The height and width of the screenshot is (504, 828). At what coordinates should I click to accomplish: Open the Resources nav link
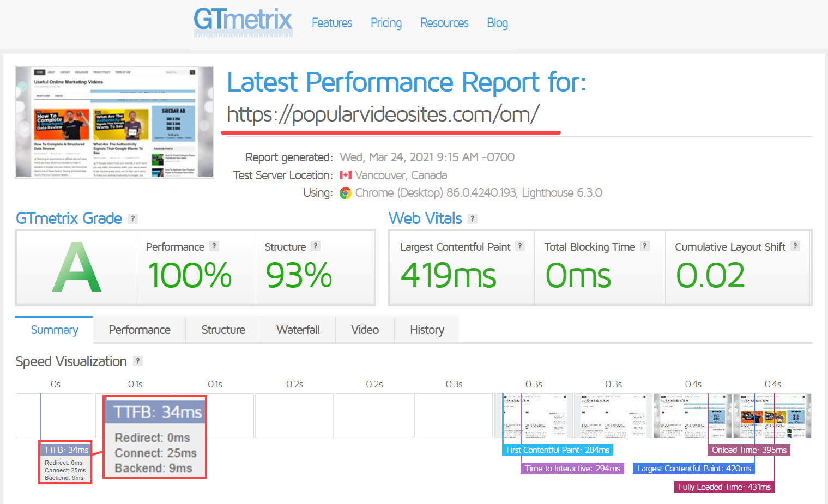pos(444,23)
